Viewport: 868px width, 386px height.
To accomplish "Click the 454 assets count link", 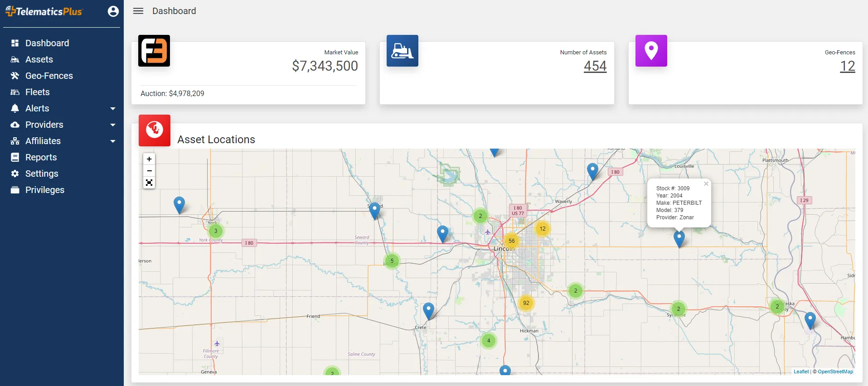I will [595, 66].
